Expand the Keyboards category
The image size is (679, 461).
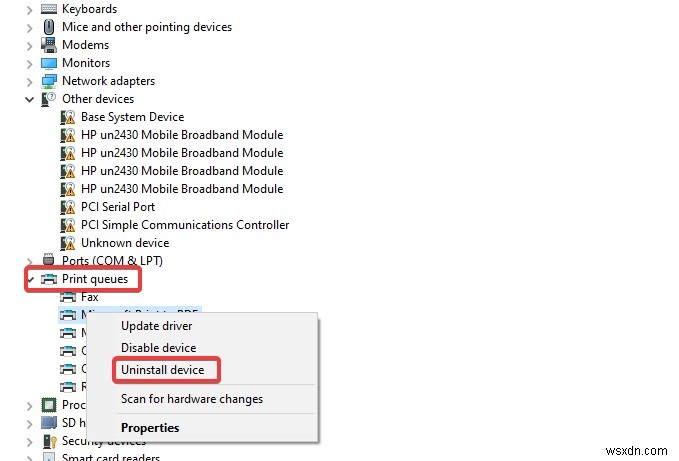31,9
